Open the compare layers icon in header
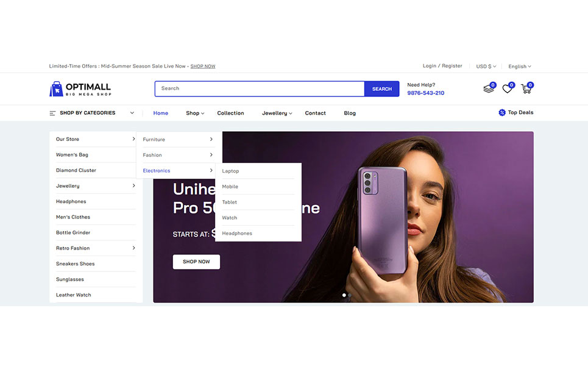 489,88
